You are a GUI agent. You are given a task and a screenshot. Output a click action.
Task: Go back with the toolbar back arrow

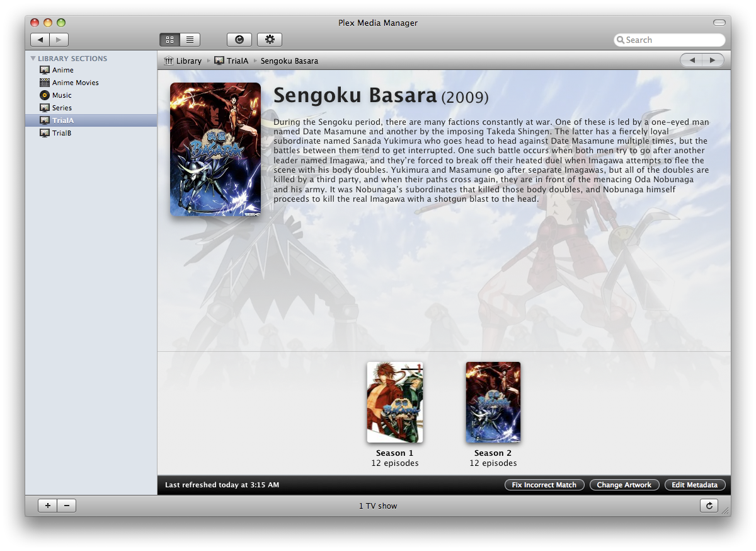coord(40,40)
